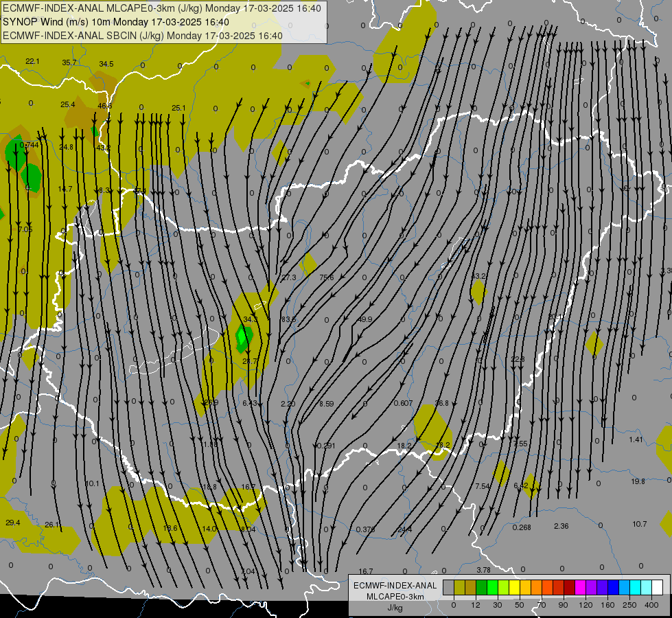Select the legend tick label '400'
672x618 pixels.
coord(651,605)
